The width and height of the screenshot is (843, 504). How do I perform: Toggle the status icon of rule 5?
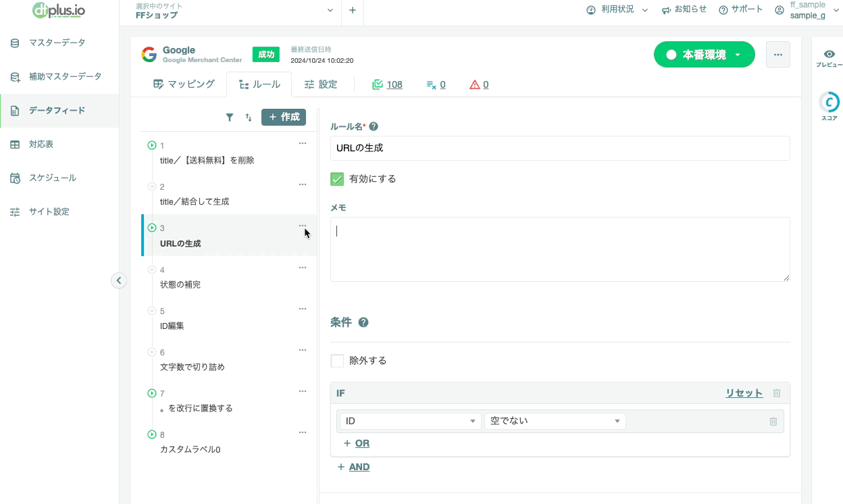[x=151, y=310]
